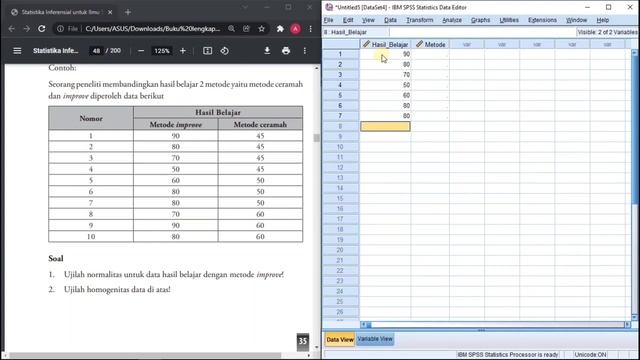Open the SPSS Data menu
Viewport: 640px width, 360px height.
(390, 20)
